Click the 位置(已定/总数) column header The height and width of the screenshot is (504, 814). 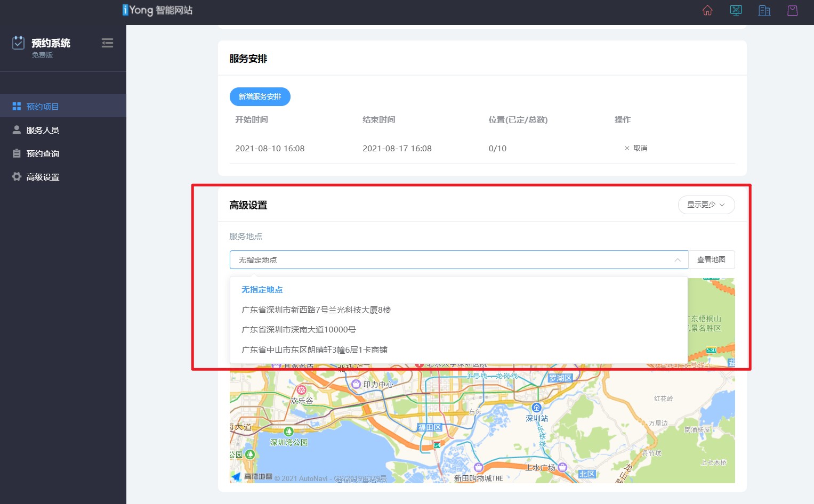(518, 120)
